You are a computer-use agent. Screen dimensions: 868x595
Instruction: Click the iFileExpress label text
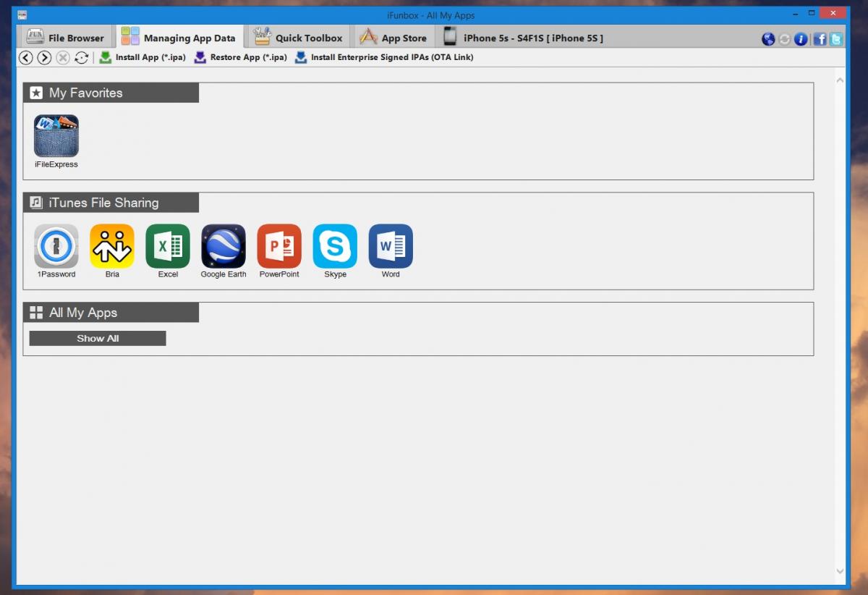(56, 164)
